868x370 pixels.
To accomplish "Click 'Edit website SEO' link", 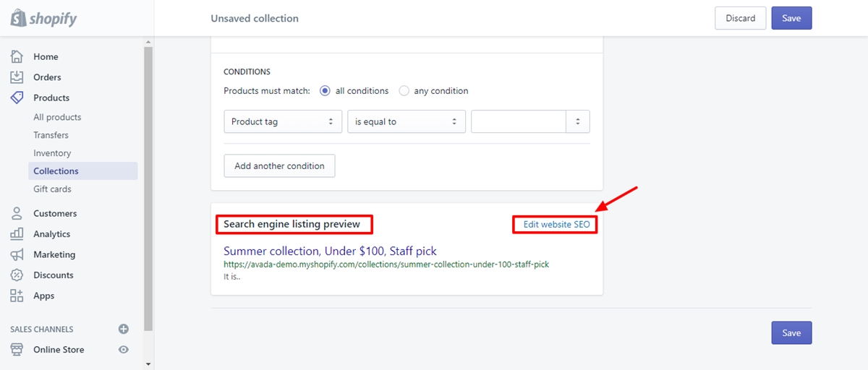I will coord(556,225).
